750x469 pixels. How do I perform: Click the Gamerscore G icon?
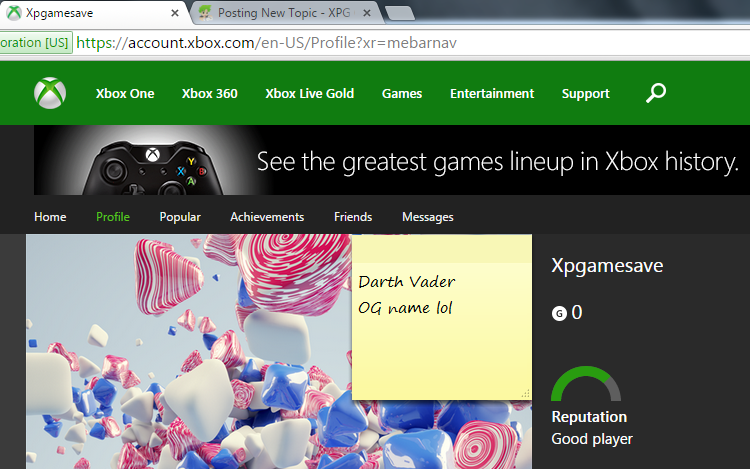[x=558, y=314]
